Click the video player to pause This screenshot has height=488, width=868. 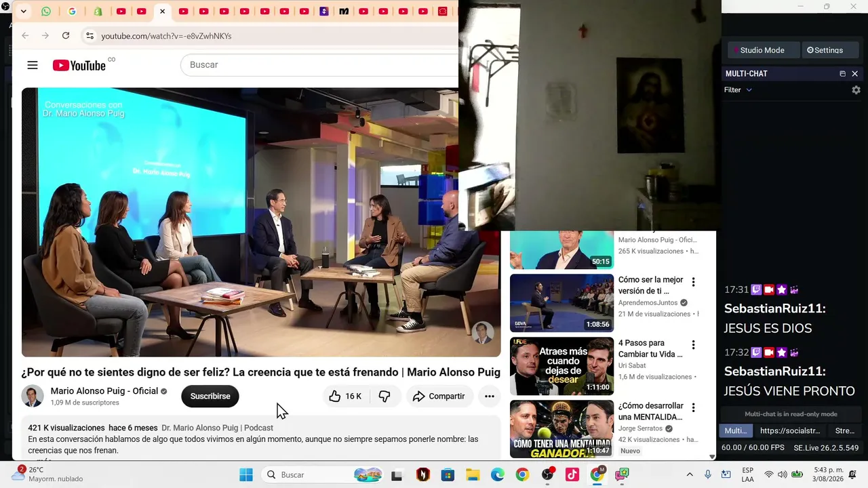[261, 222]
